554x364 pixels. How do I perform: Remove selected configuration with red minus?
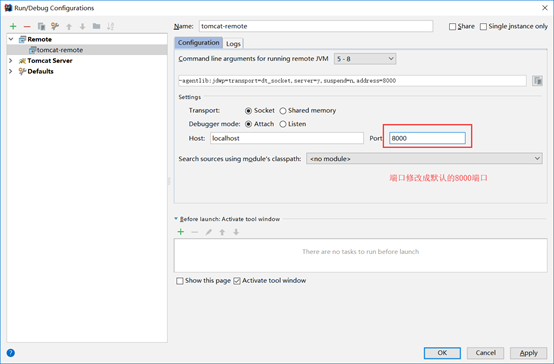tap(27, 26)
